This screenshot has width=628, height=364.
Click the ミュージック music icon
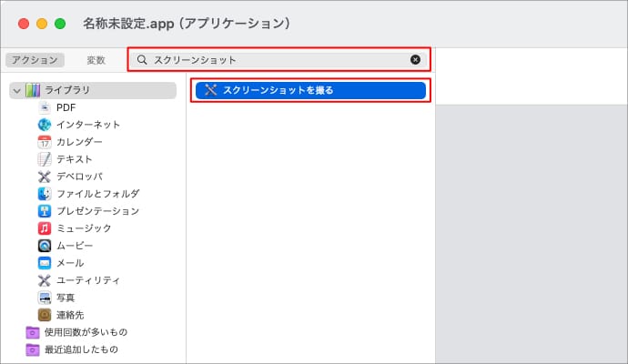[x=45, y=228]
